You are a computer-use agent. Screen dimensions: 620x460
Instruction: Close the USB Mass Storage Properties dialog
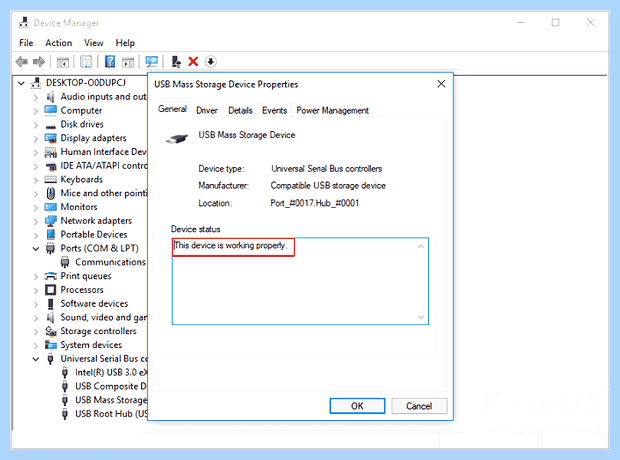(441, 84)
